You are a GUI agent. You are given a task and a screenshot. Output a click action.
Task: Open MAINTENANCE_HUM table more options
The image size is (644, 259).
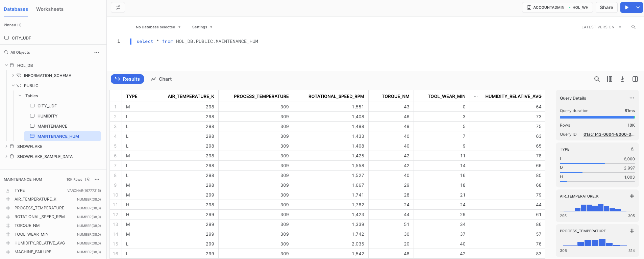(97, 179)
